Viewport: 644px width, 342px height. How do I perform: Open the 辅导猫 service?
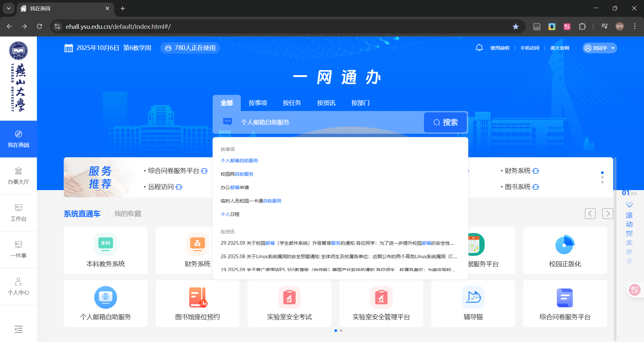(473, 303)
